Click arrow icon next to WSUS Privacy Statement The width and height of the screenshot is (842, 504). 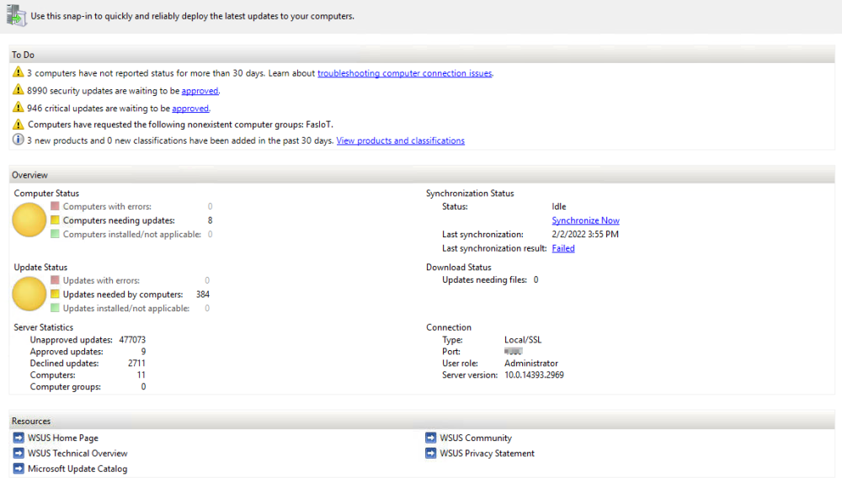(x=430, y=453)
